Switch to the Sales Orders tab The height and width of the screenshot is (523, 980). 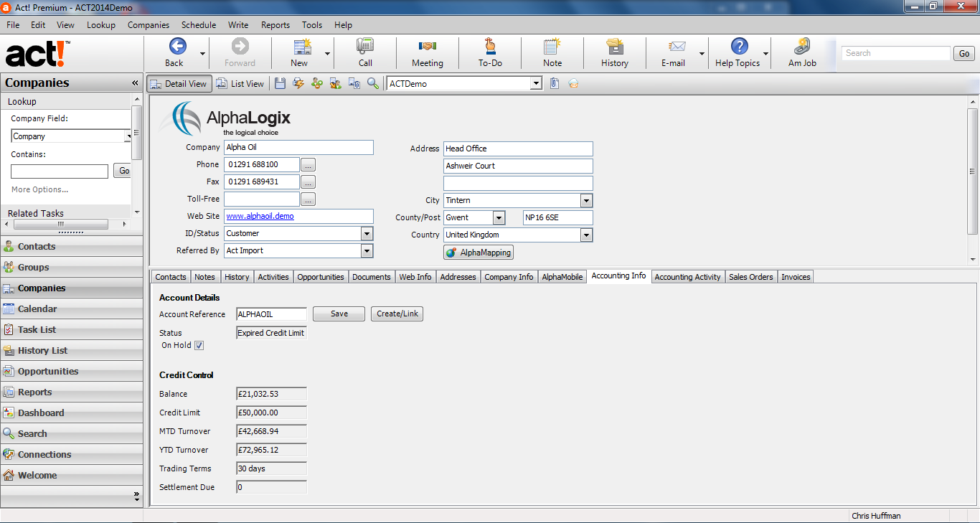coord(751,277)
